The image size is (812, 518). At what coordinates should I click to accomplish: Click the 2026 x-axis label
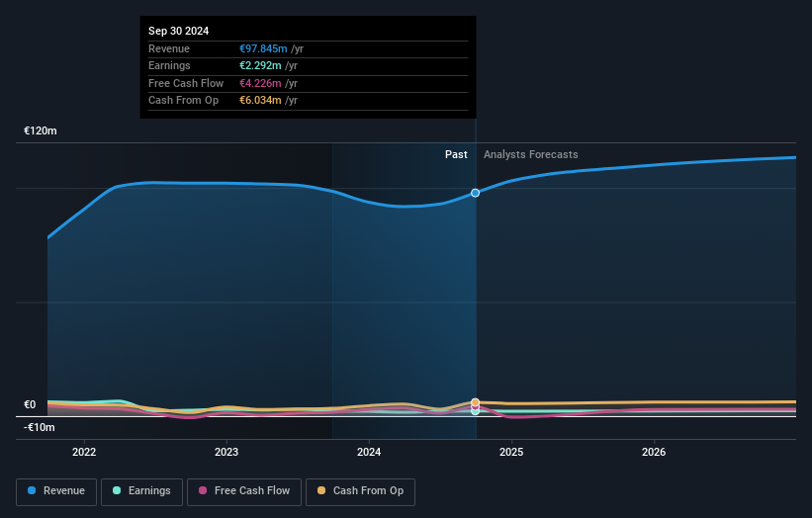click(x=654, y=453)
